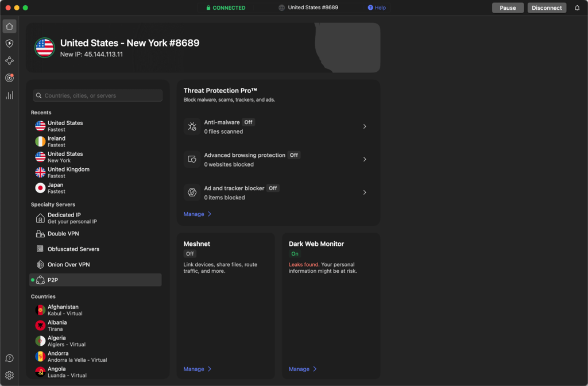Screen dimensions: 588x386
Task: Focus the Countries, cities, or servers search field
Action: tap(98, 96)
